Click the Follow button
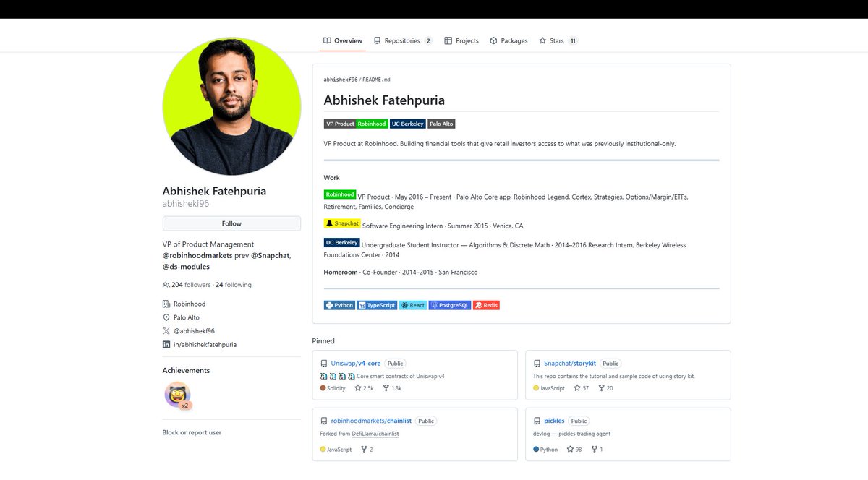The height and width of the screenshot is (480, 868). [x=231, y=223]
